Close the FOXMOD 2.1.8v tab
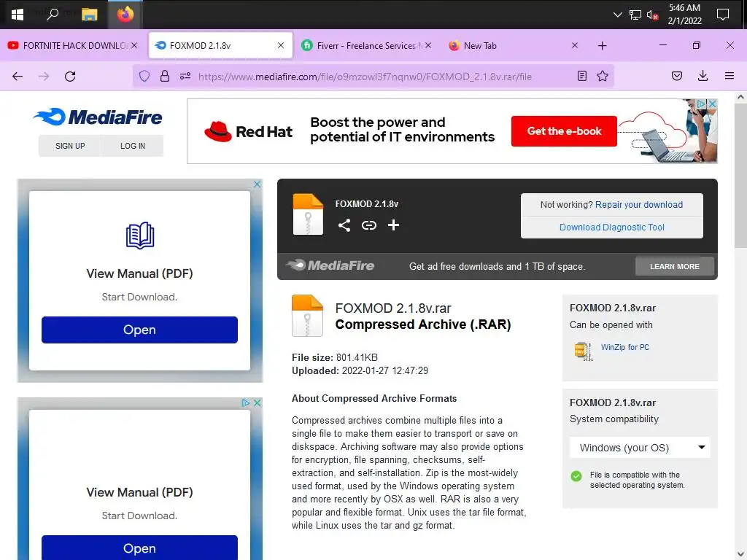The width and height of the screenshot is (747, 560). coord(281,45)
